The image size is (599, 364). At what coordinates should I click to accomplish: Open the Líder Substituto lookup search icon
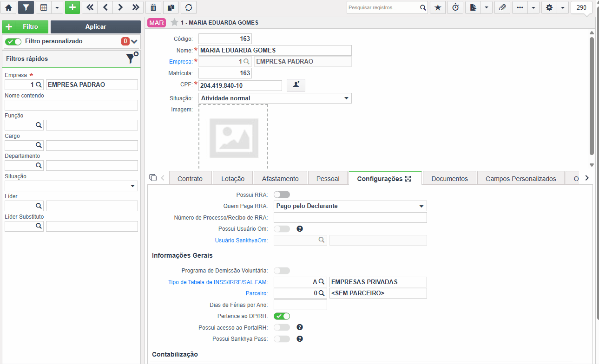[x=39, y=226]
